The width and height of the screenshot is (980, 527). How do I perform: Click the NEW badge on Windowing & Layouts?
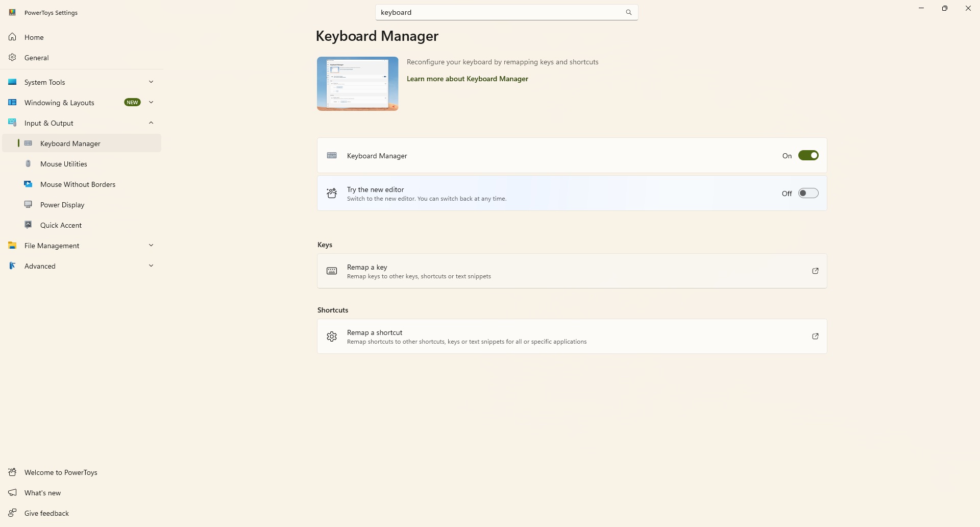tap(132, 103)
